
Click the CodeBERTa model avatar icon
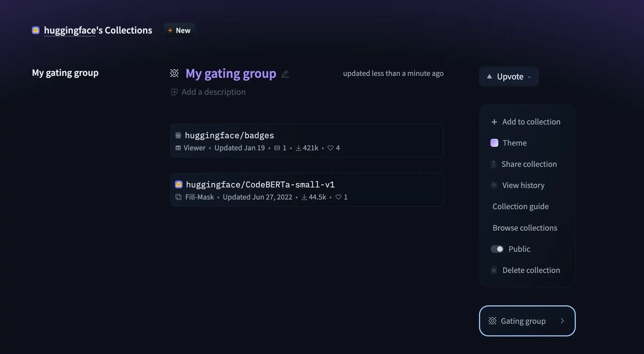coord(179,184)
